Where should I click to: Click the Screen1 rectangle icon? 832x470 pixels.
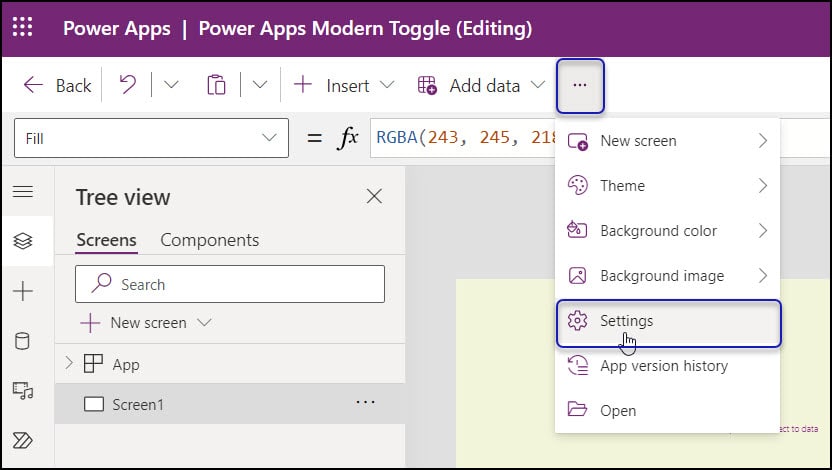click(94, 404)
